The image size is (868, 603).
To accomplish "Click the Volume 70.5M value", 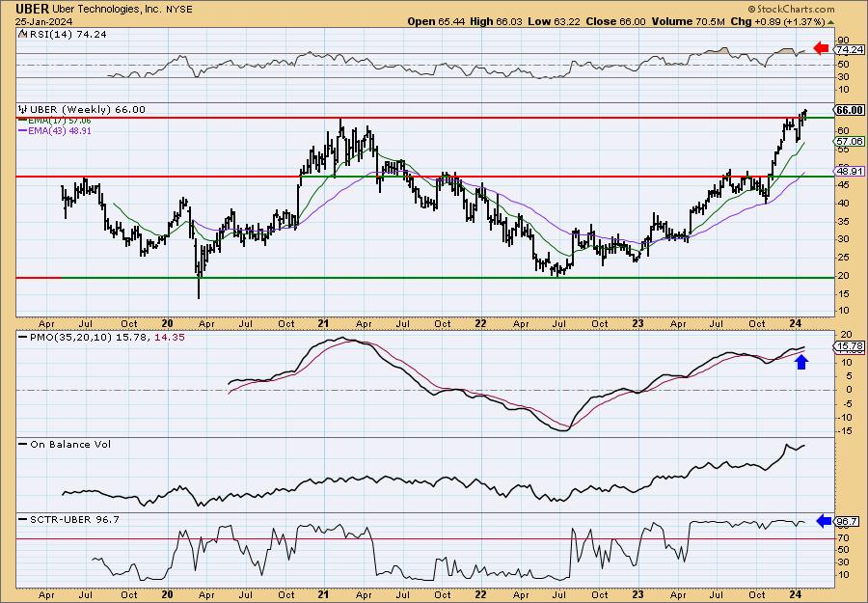I will 688,21.
